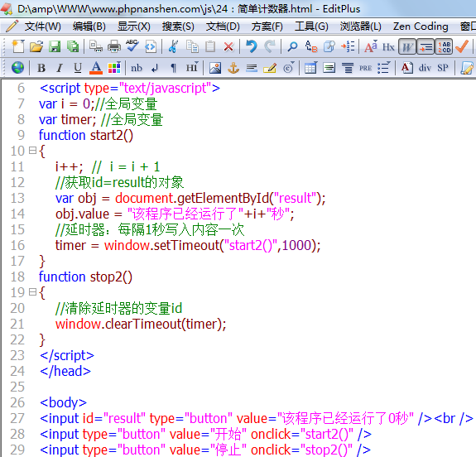Open the Zen Coding menu
476x457 pixels.
[x=421, y=26]
